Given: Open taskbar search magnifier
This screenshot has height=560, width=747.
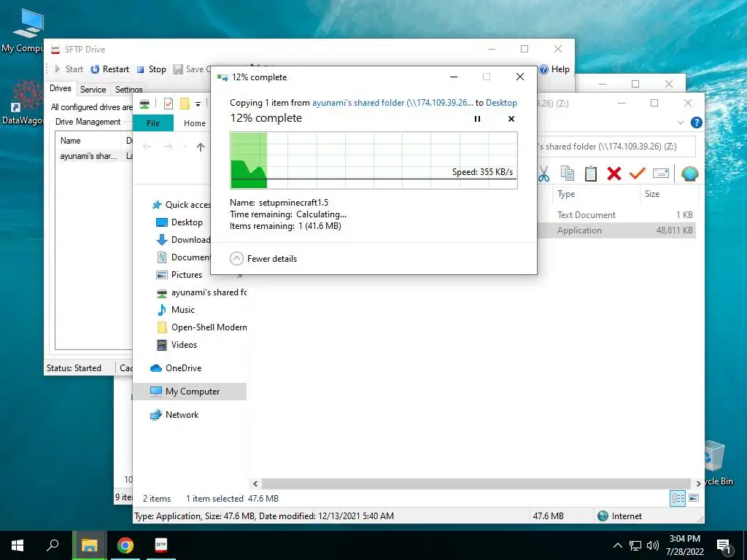Looking at the screenshot, I should [53, 545].
